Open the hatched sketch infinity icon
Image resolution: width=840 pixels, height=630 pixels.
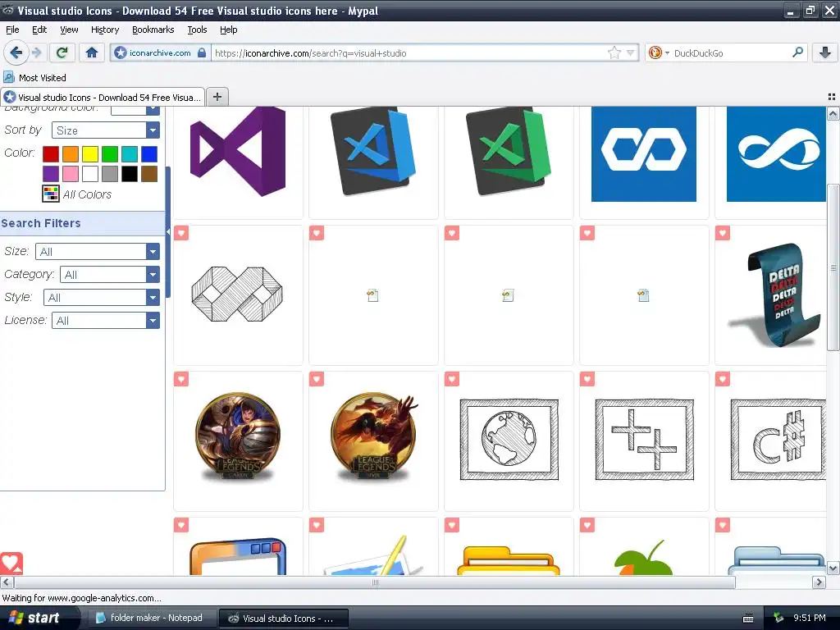237,294
